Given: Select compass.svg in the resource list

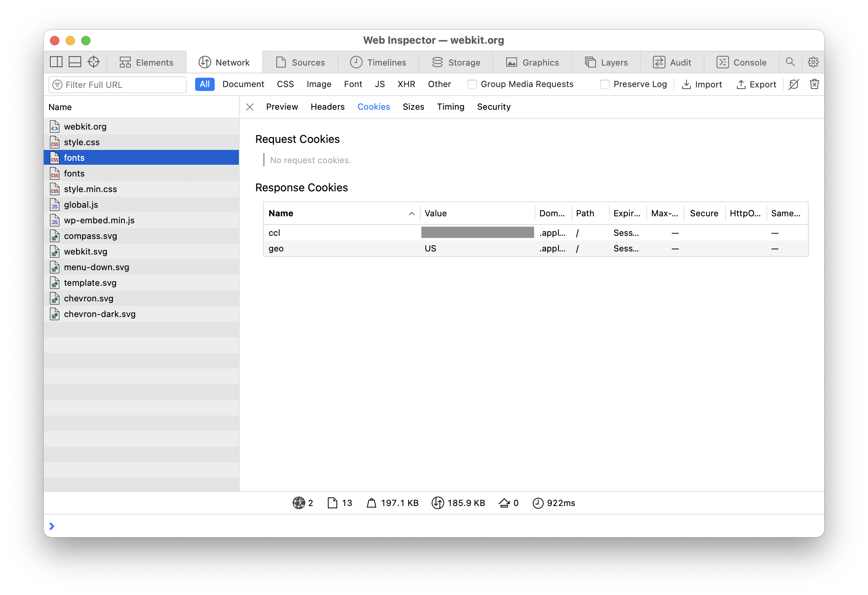Looking at the screenshot, I should point(91,236).
